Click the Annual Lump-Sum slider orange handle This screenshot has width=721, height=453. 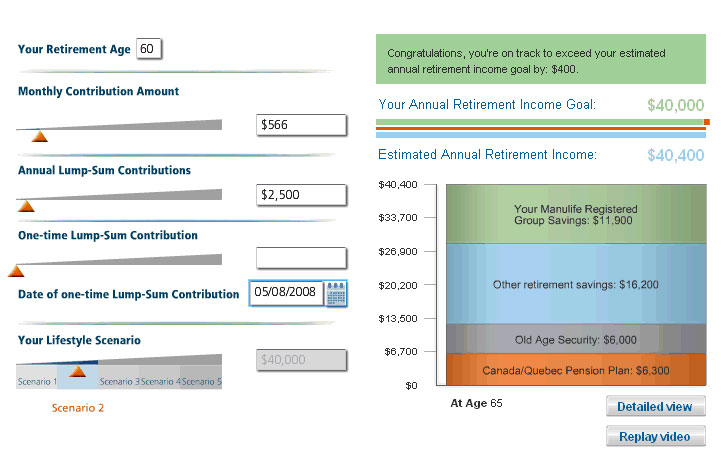pos(26,206)
